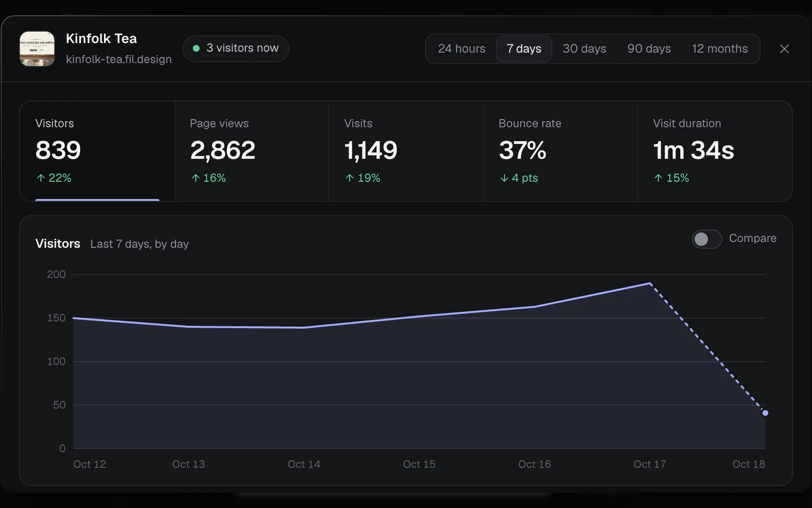Viewport: 812px width, 508px height.
Task: Click the green live-visitors status dot
Action: click(196, 49)
